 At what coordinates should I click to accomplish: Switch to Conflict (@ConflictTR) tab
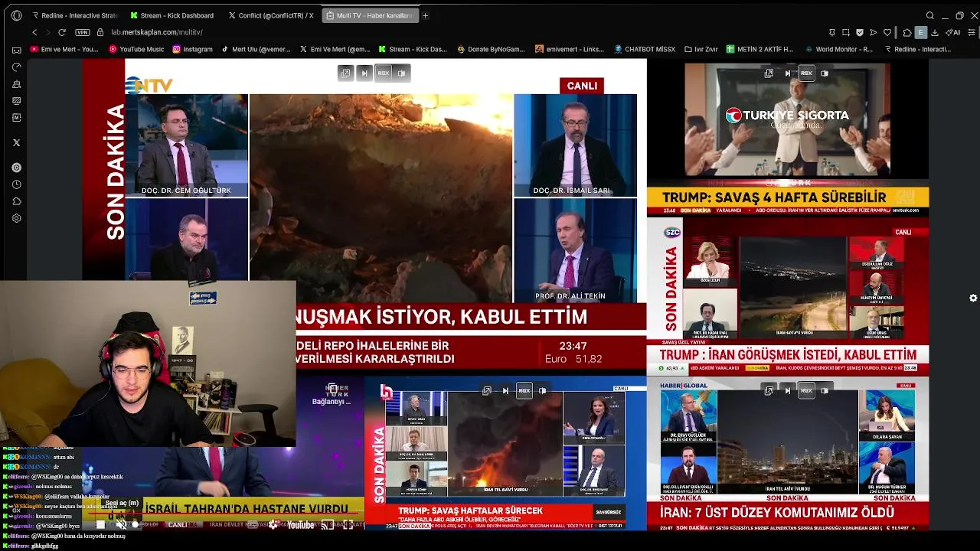click(270, 15)
